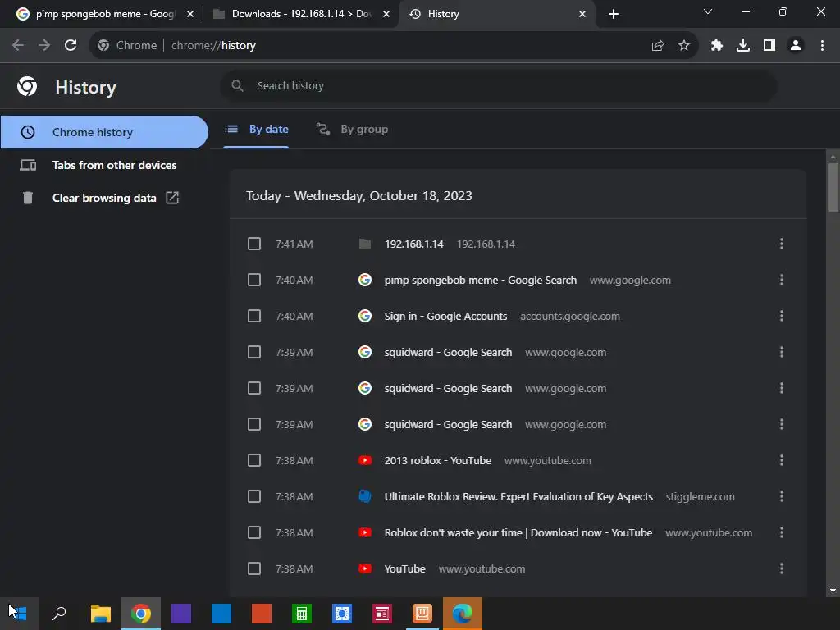
Task: Open Chrome downloads icon in toolbar
Action: pos(743,46)
